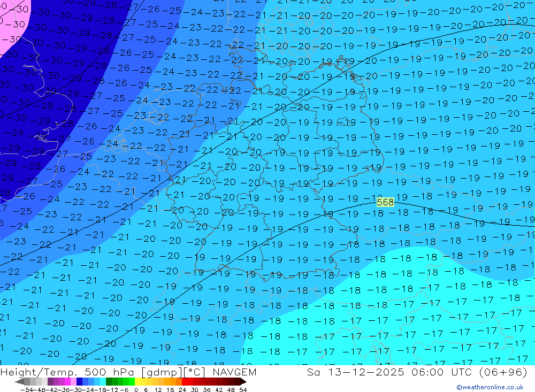The image size is (535, 392).
Task: Click the '06:00 UTC' time text
Action: [x=441, y=372]
